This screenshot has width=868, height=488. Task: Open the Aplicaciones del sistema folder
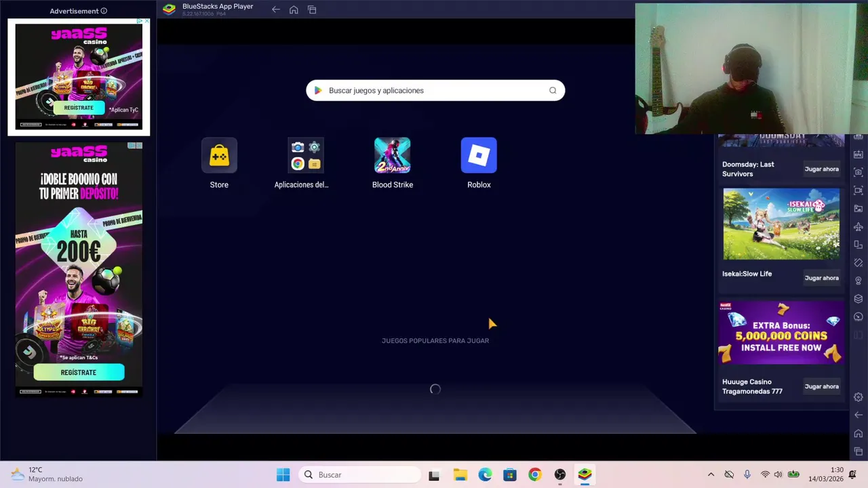[305, 156]
